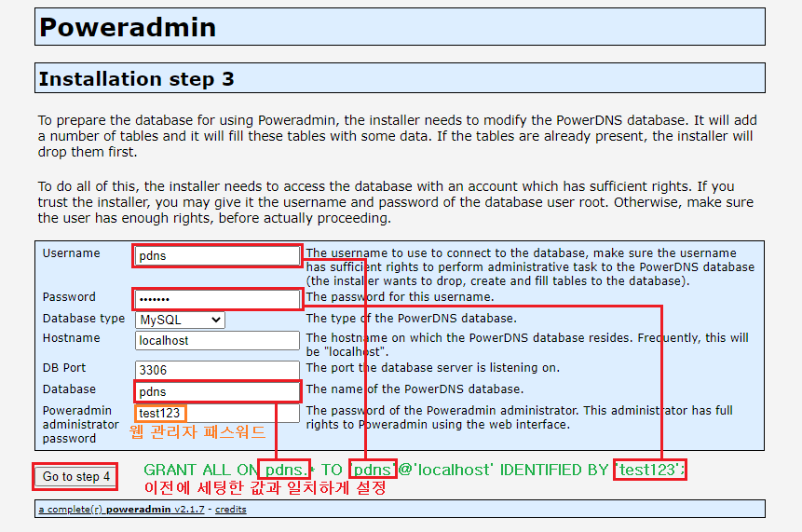Open the credits link in footer
This screenshot has height=532, width=802.
(231, 510)
